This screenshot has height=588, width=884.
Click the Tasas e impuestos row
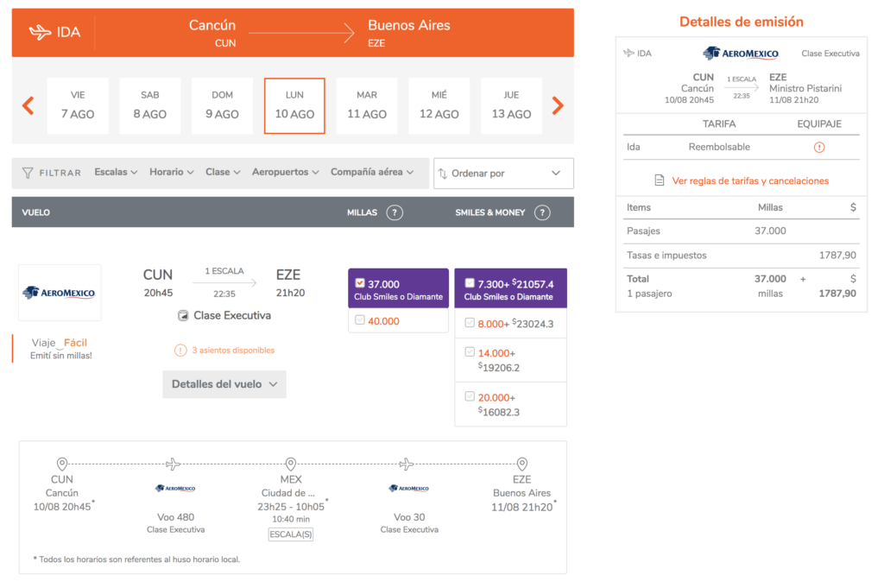(x=742, y=256)
